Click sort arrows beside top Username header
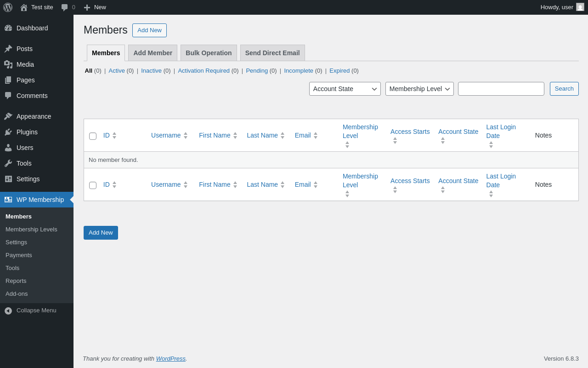This screenshot has width=588, height=368. pos(186,135)
